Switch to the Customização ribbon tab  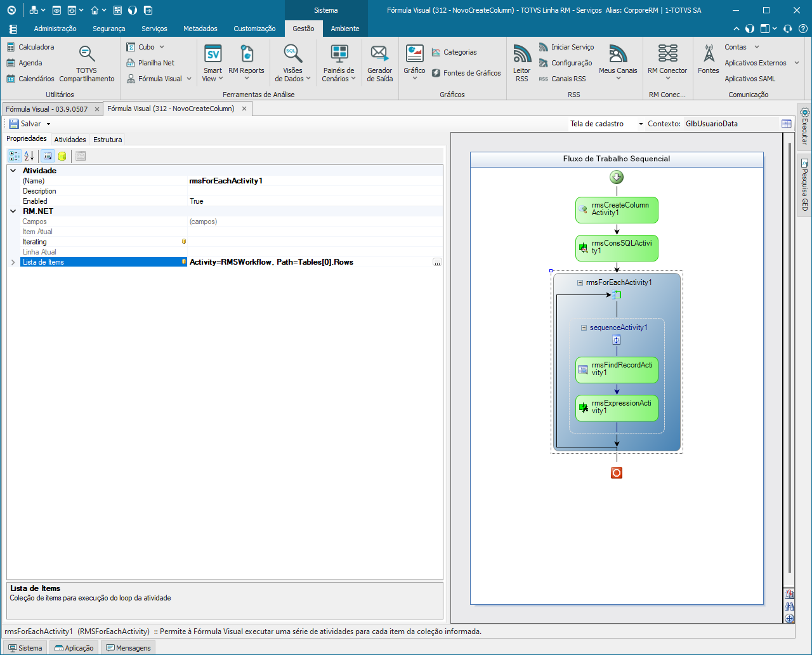coord(254,29)
